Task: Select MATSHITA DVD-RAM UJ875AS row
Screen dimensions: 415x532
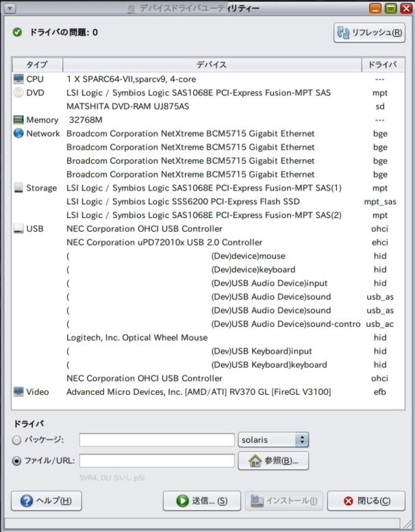Action: pyautogui.click(x=208, y=106)
